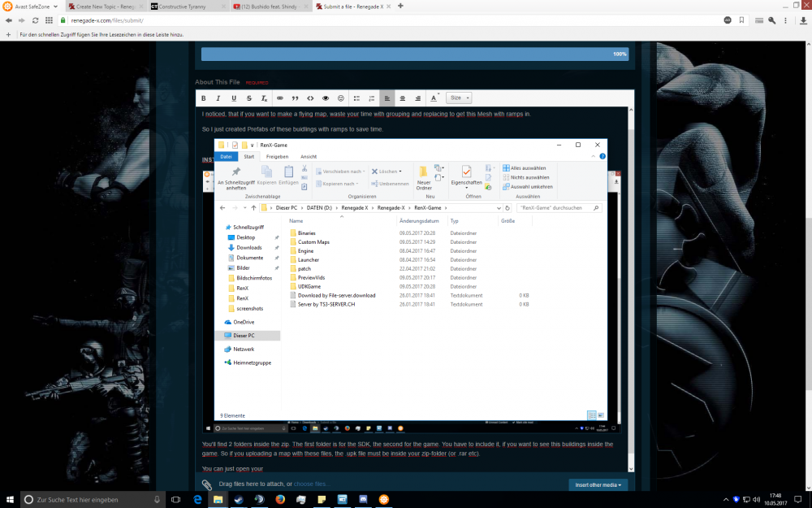Screen dimensions: 812x508
Task: Open the Size dropdown in the editor
Action: (x=459, y=98)
